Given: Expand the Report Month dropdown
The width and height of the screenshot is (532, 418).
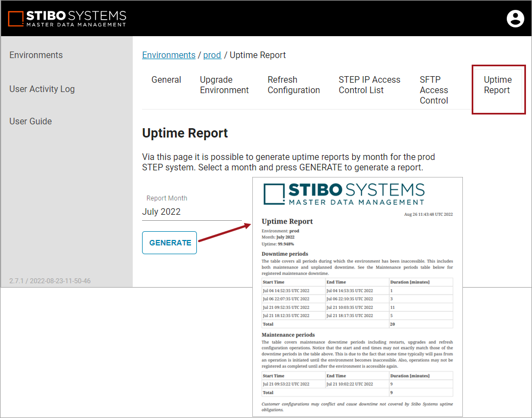Looking at the screenshot, I should pos(191,211).
